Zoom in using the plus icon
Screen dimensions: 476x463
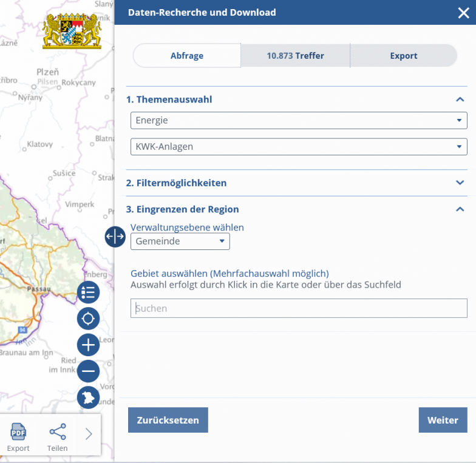pyautogui.click(x=89, y=345)
